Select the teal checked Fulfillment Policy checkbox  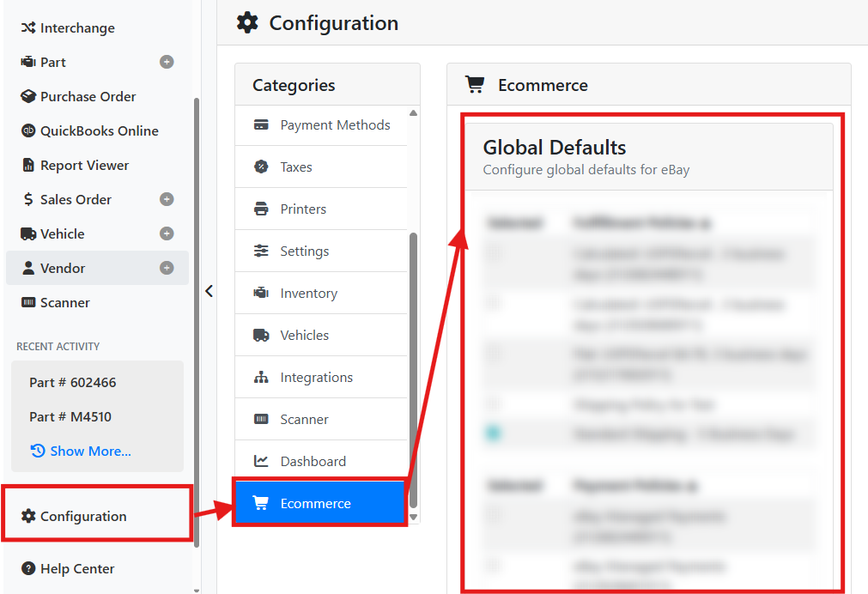493,433
